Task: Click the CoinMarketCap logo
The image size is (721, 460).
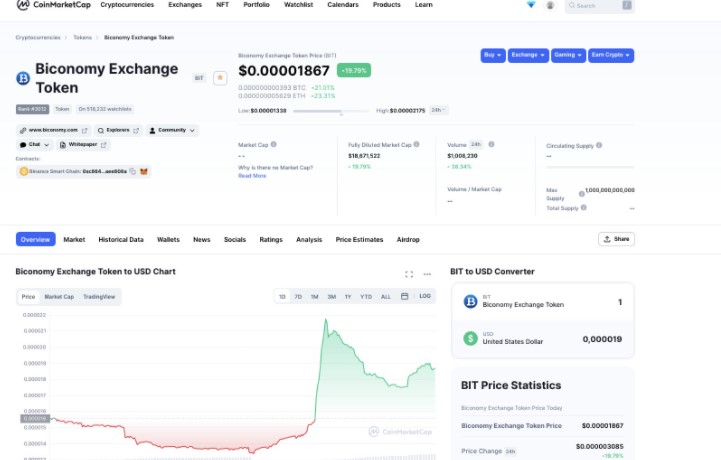Action: (54, 5)
